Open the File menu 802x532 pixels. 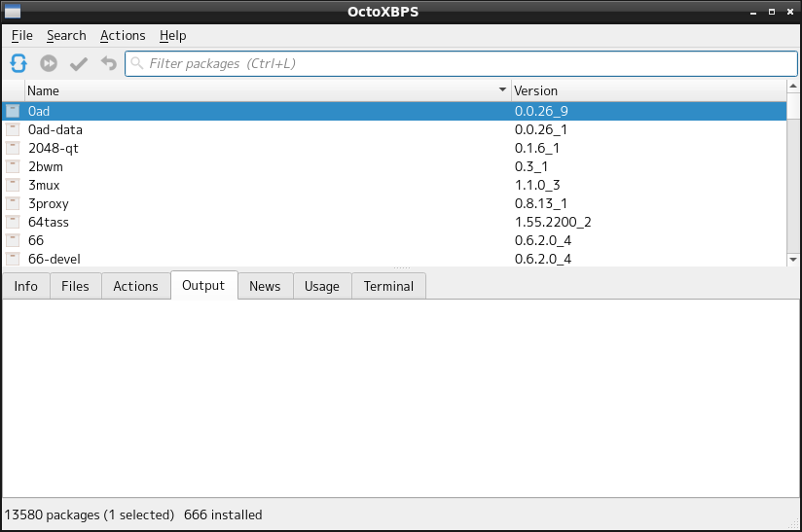pyautogui.click(x=22, y=35)
